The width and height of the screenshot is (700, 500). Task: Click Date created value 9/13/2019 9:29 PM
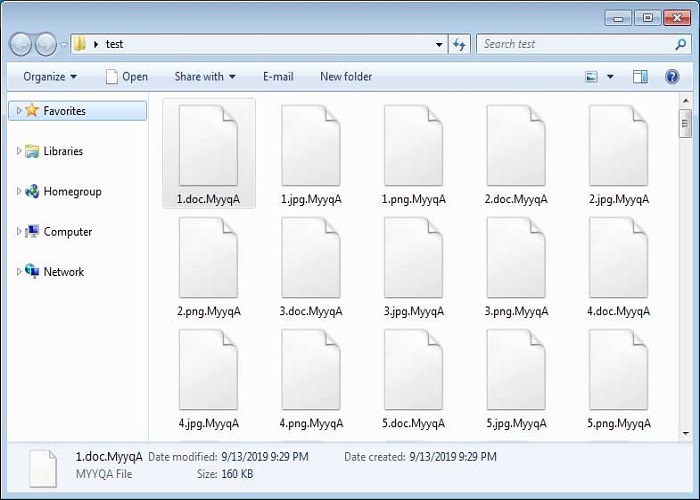coord(453,457)
